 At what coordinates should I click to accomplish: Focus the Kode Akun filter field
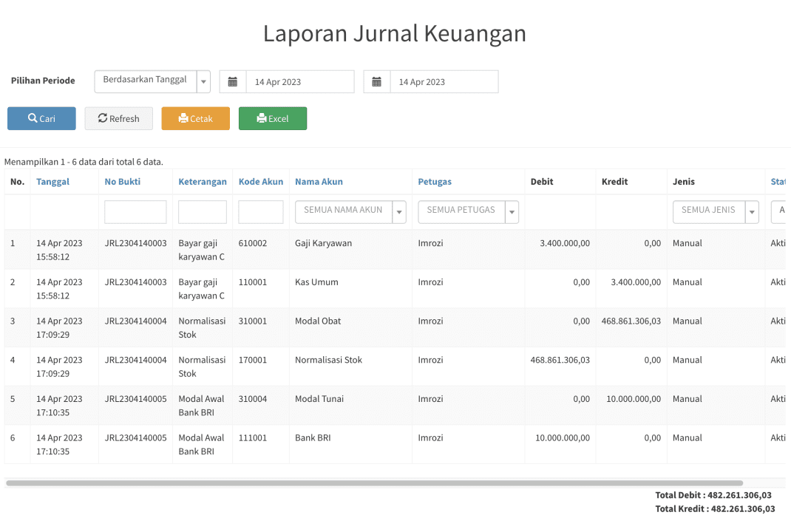click(261, 212)
